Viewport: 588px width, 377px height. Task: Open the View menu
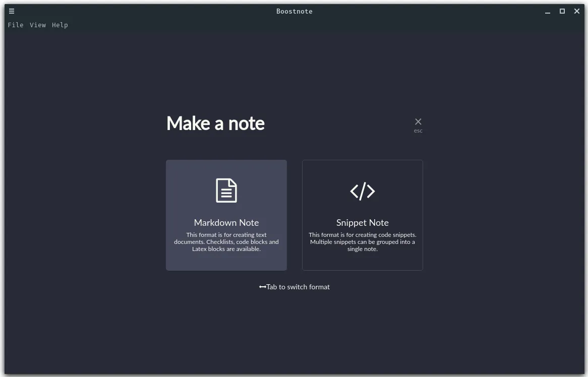coord(38,25)
